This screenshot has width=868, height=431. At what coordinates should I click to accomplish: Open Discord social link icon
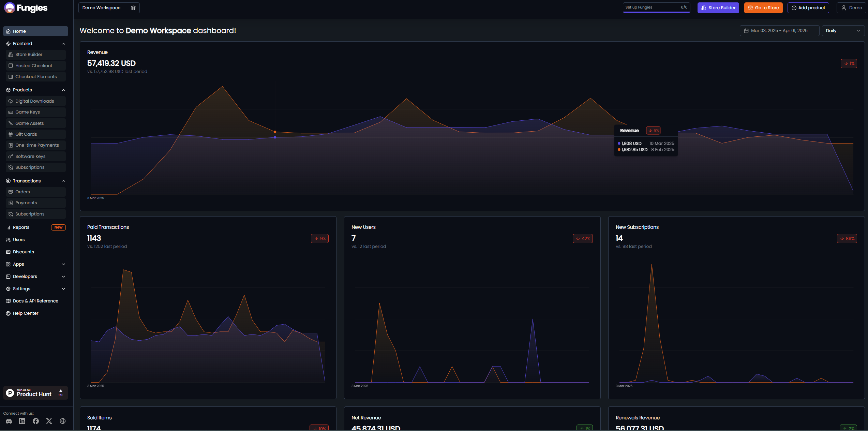tap(9, 421)
